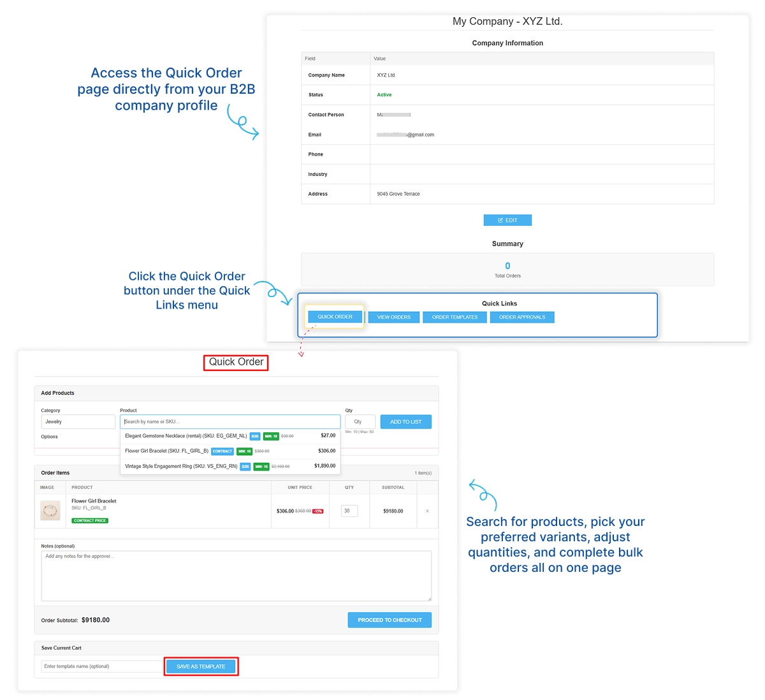Click SAVE AS TEMPLATE button
Screen dimensions: 765x700
pos(201,666)
